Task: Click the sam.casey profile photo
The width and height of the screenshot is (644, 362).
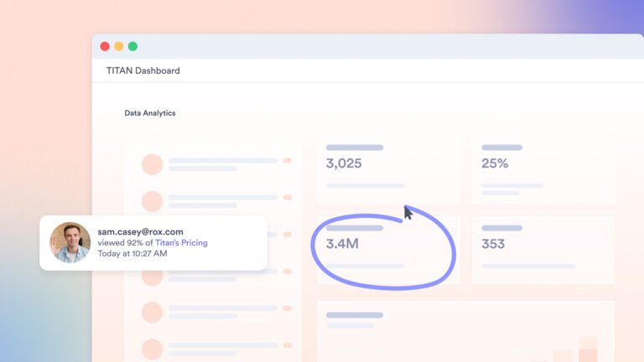Action: click(x=70, y=242)
